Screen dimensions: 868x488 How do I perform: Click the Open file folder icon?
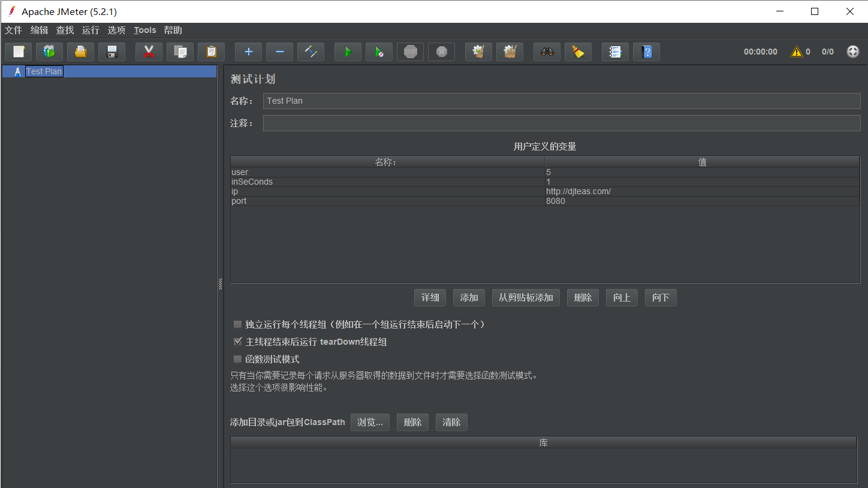point(80,52)
